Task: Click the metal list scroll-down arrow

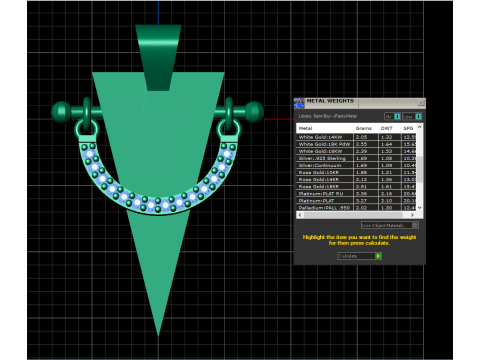Action: pyautogui.click(x=420, y=208)
